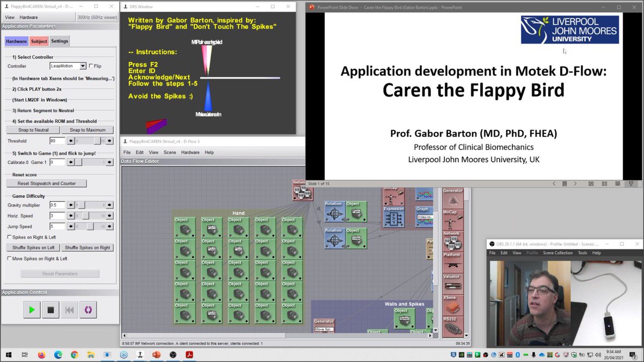Select the Valuator module in the D-Flow palette
Screen dimensions: 644x362
[452, 284]
